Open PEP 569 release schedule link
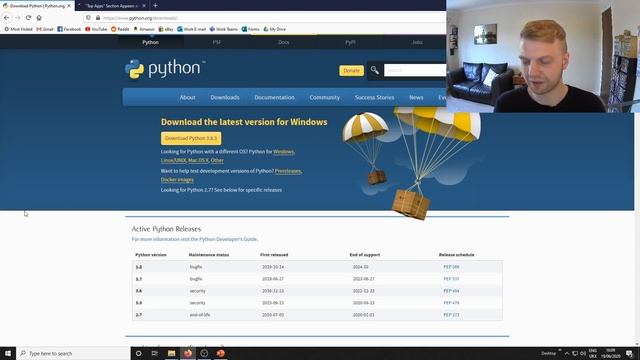Image resolution: width=640 pixels, height=360 pixels. click(x=451, y=267)
